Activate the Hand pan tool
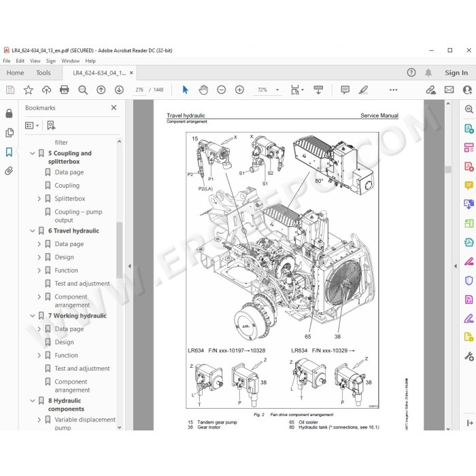The image size is (476, 476). (203, 90)
